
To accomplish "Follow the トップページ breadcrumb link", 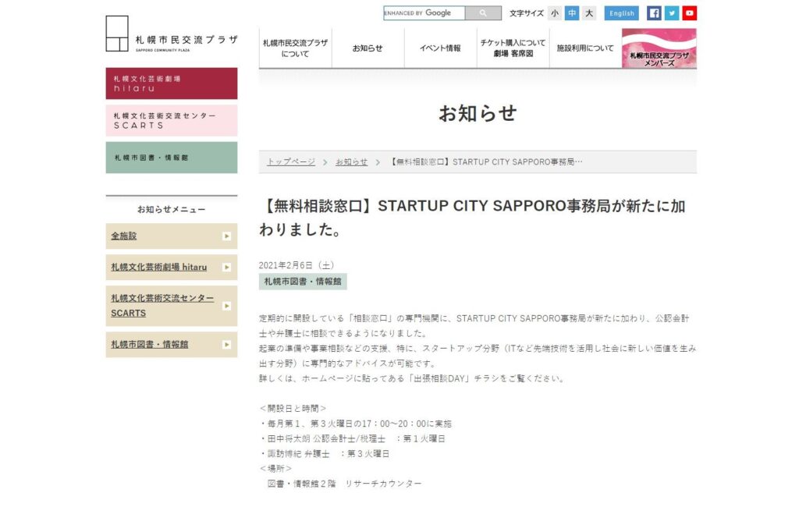I will (291, 161).
